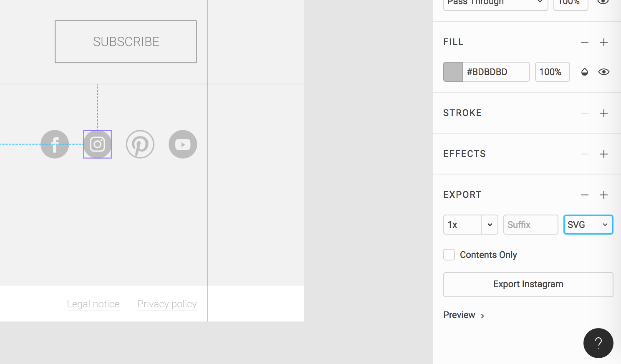Viewport: 621px width, 364px height.
Task: Open the 1x export scale dropdown
Action: (490, 224)
